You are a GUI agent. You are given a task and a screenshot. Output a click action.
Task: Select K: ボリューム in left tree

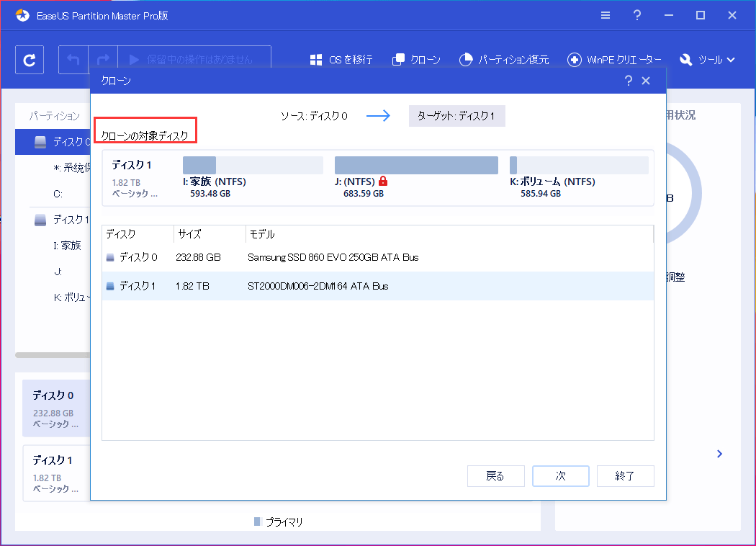(71, 297)
